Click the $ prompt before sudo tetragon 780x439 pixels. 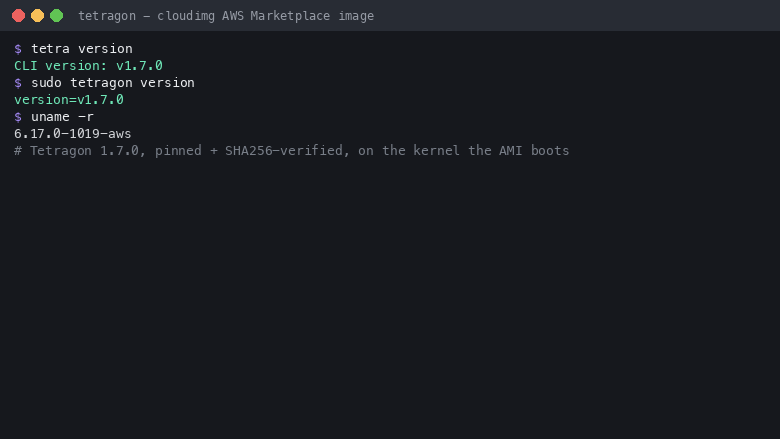[18, 83]
